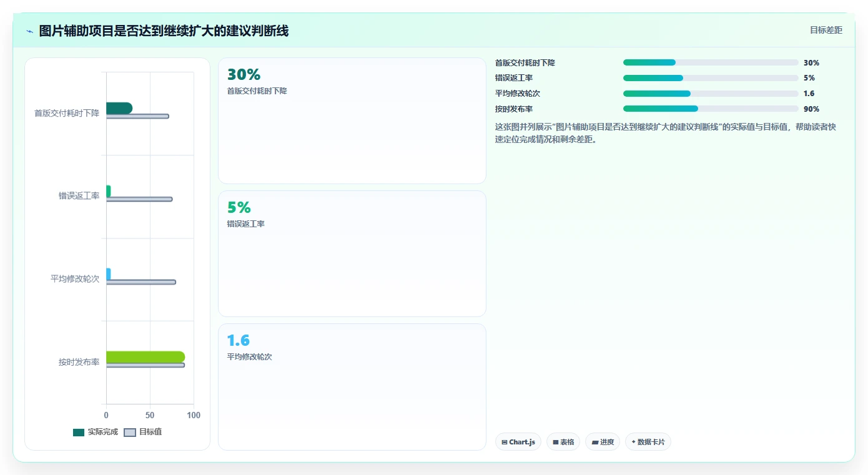Click the lime 按时发布率 actual bar
Image resolution: width=868 pixels, height=475 pixels.
point(145,357)
